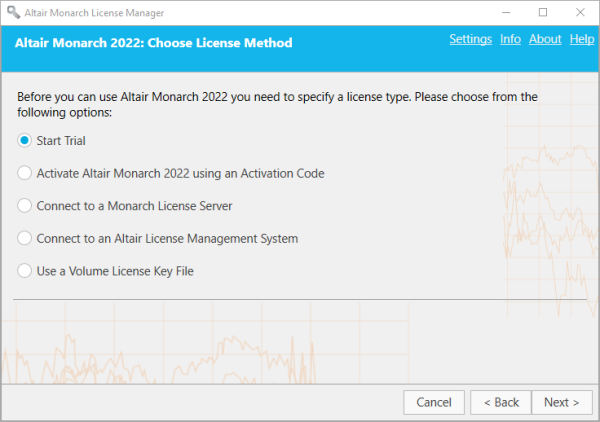The image size is (600, 422).
Task: Open the Settings link
Action: pyautogui.click(x=470, y=39)
